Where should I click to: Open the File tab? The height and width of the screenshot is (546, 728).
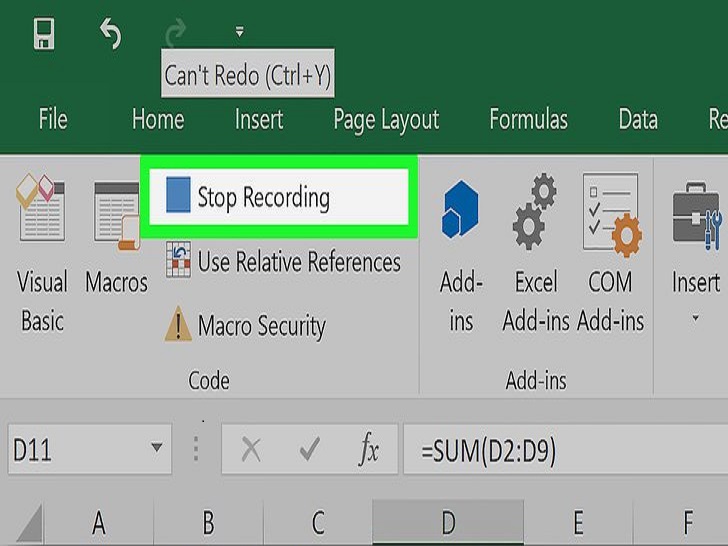point(52,120)
